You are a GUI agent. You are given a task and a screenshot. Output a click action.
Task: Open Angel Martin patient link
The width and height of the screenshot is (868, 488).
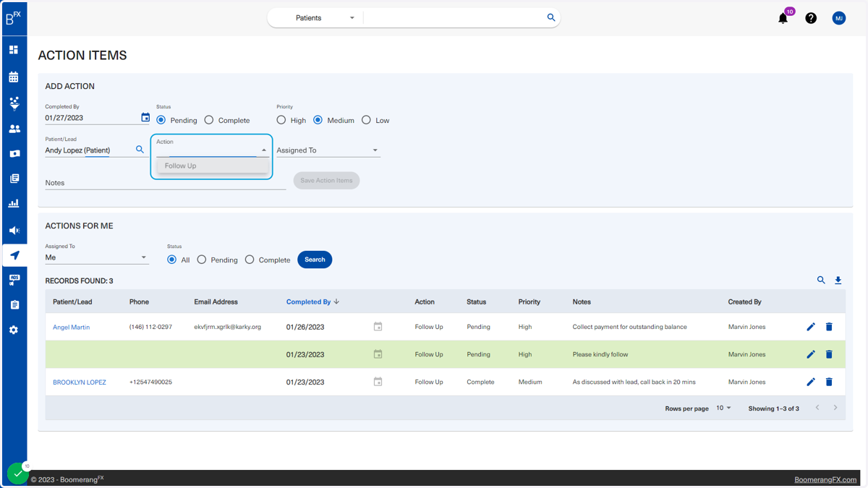(72, 327)
